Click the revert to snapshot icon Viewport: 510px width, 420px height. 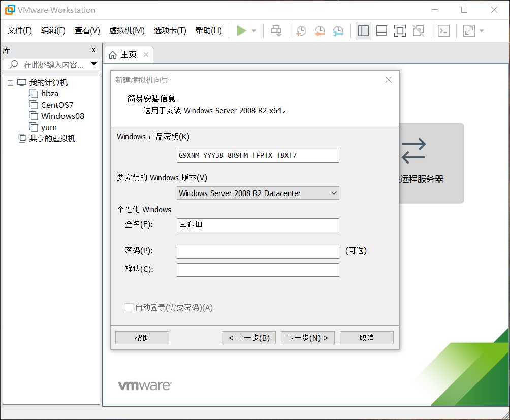click(x=320, y=31)
